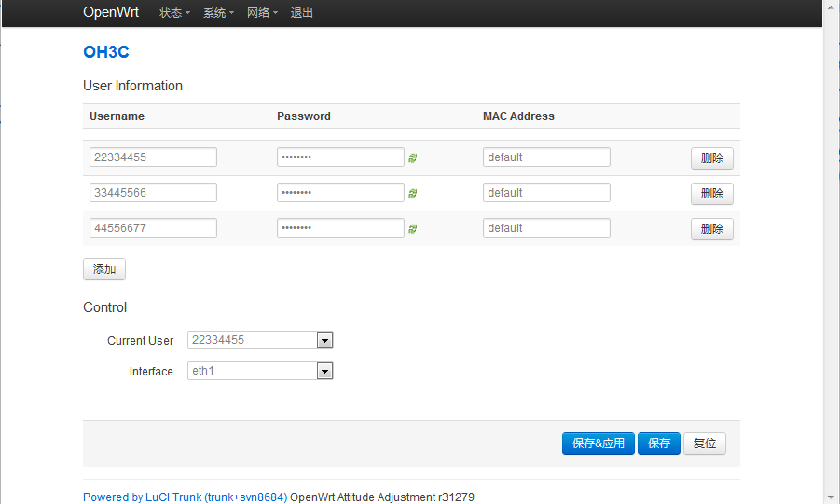Image resolution: width=840 pixels, height=504 pixels.
Task: Click the 保存&应用 button
Action: (x=599, y=443)
